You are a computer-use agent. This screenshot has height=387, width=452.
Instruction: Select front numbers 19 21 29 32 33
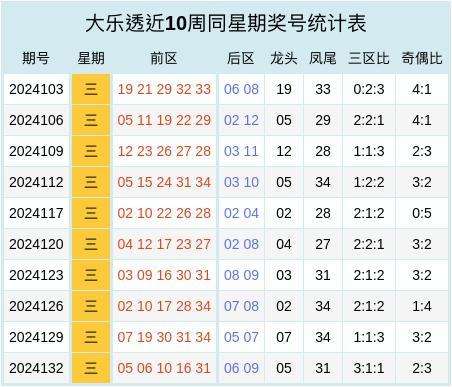pyautogui.click(x=164, y=89)
